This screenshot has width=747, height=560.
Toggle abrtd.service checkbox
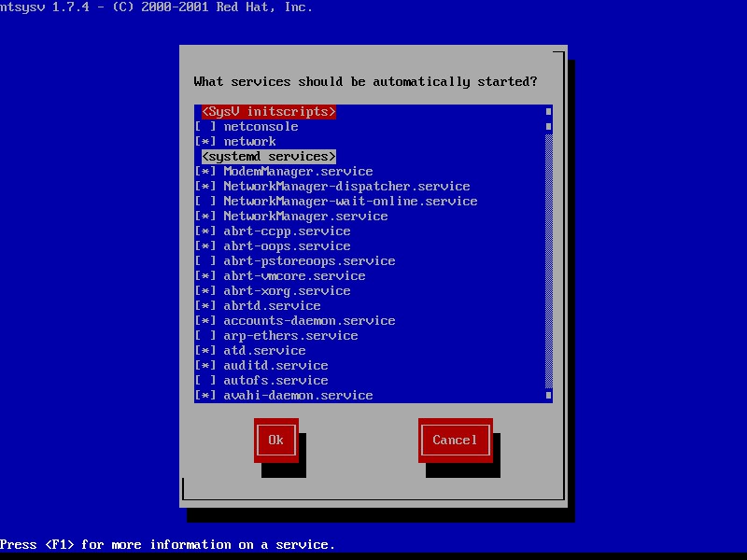point(205,306)
